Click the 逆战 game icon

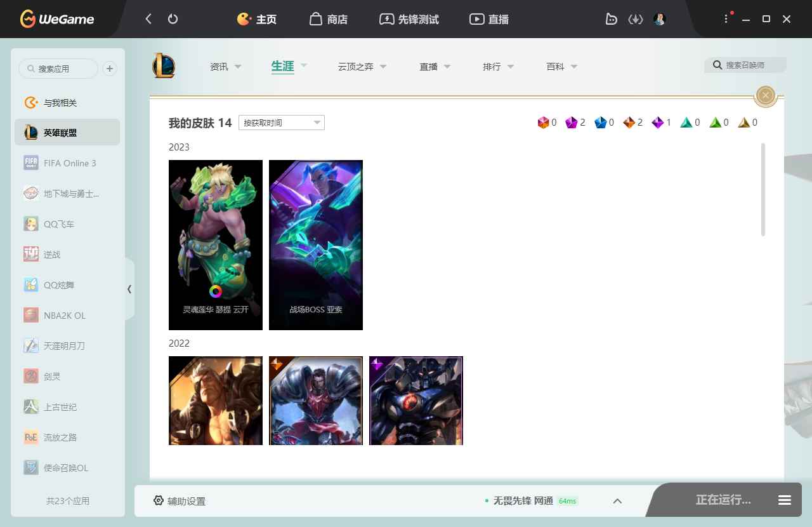31,255
